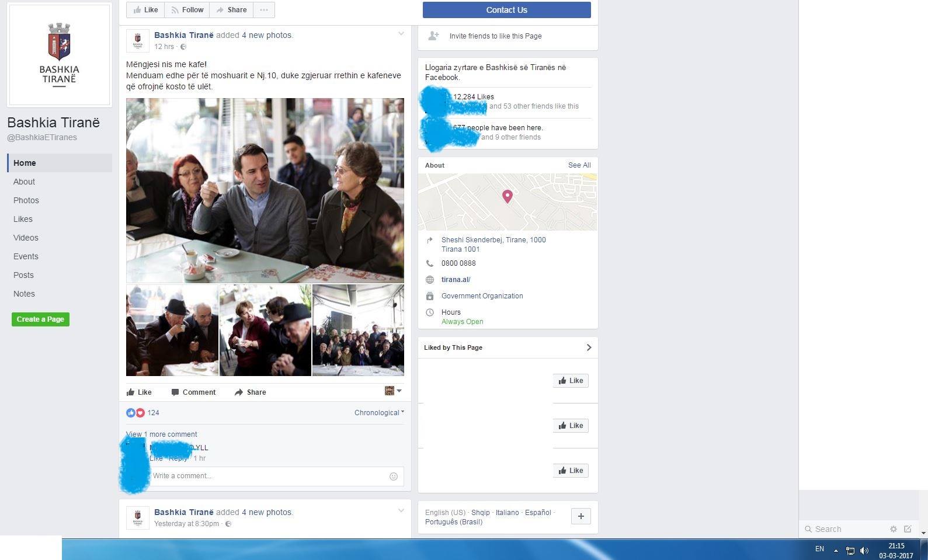The image size is (928, 560).
Task: Click the new message compose icon
Action: pyautogui.click(x=908, y=529)
